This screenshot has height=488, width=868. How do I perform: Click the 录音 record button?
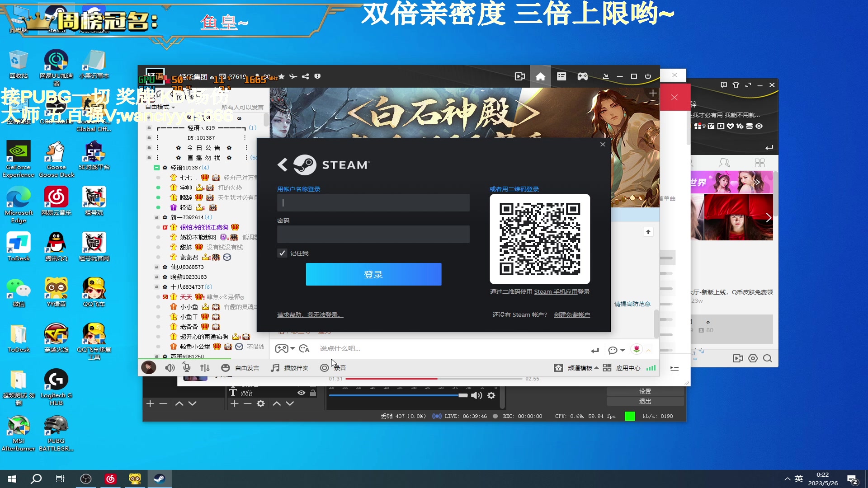333,368
